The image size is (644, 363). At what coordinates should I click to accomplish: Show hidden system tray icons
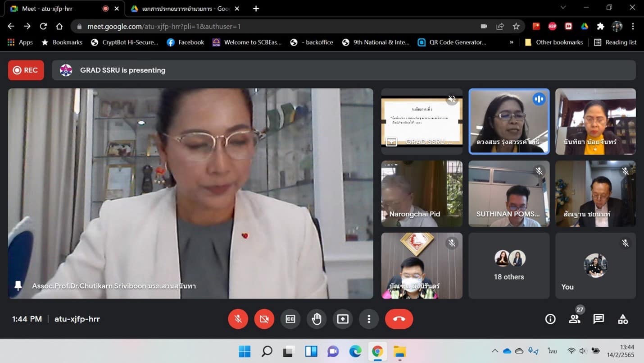coord(494,351)
